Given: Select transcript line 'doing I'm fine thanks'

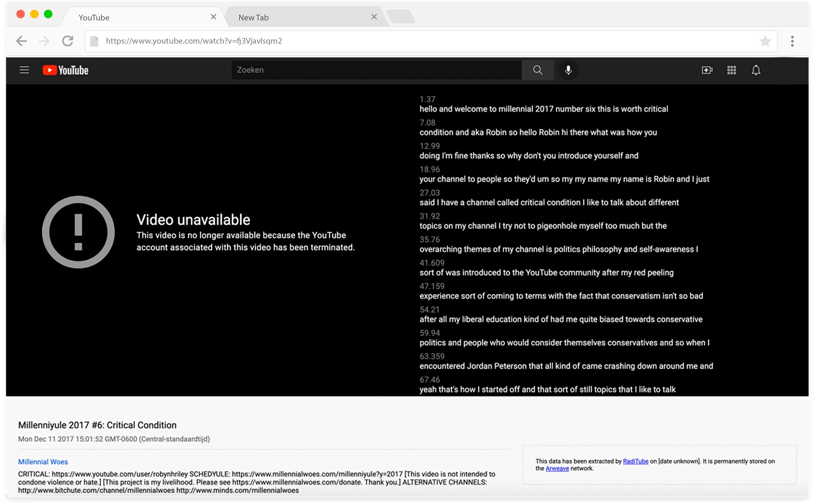Looking at the screenshot, I should (529, 156).
